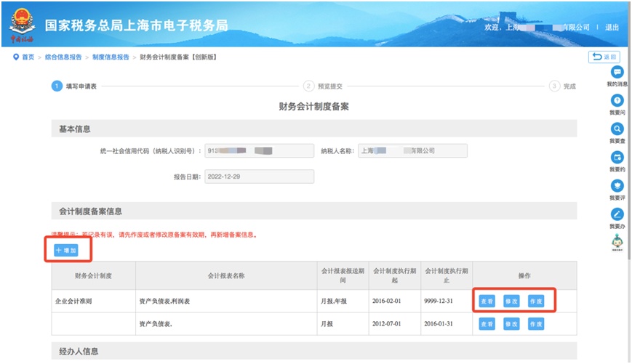Click the 基本信息 section header
632x364 pixels.
314,129
